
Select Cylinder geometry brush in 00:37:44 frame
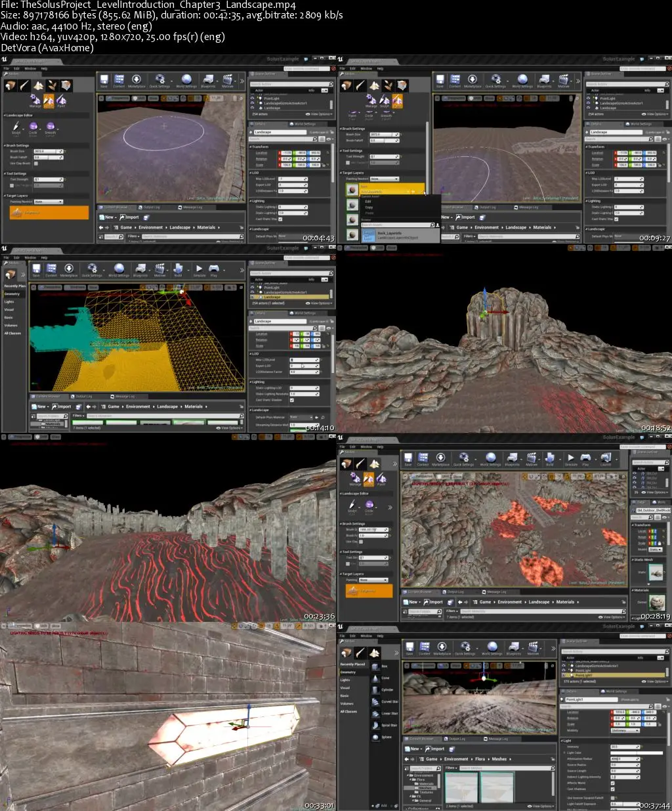(376, 690)
